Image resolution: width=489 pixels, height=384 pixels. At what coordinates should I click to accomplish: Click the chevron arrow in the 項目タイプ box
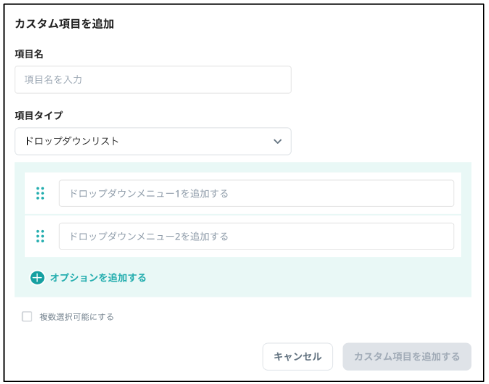[277, 141]
